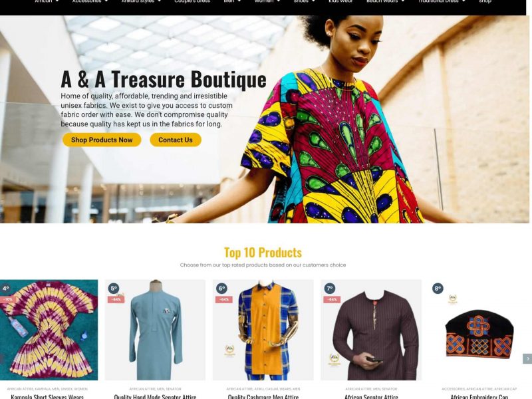
Task: Advance the product carousel with the right arrow
Action: coord(527,358)
